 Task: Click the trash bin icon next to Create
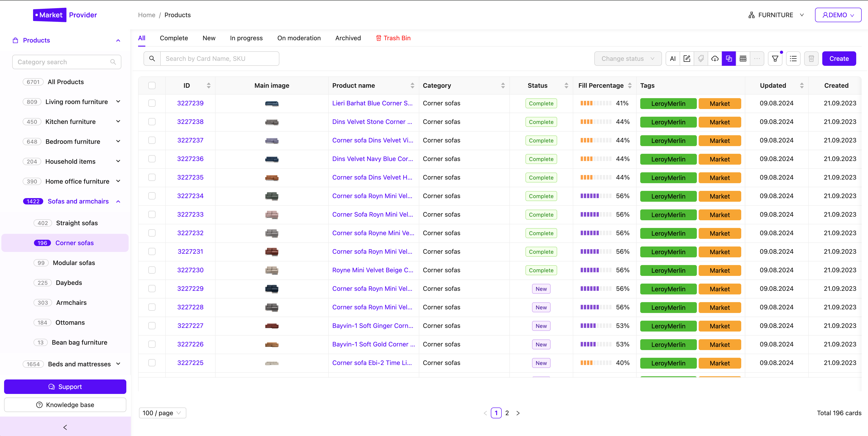pos(811,58)
